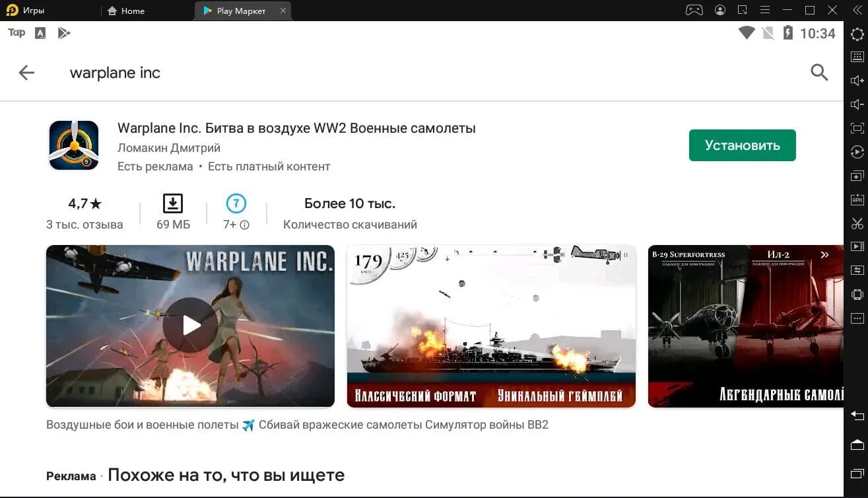Click the search magnifier icon
The width and height of the screenshot is (868, 498).
[x=819, y=73]
